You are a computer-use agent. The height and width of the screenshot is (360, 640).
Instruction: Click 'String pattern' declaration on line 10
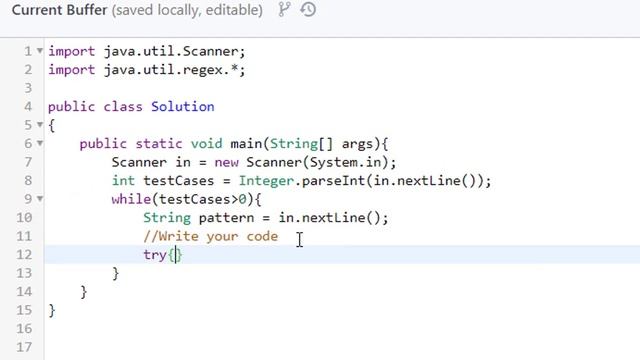pos(198,218)
